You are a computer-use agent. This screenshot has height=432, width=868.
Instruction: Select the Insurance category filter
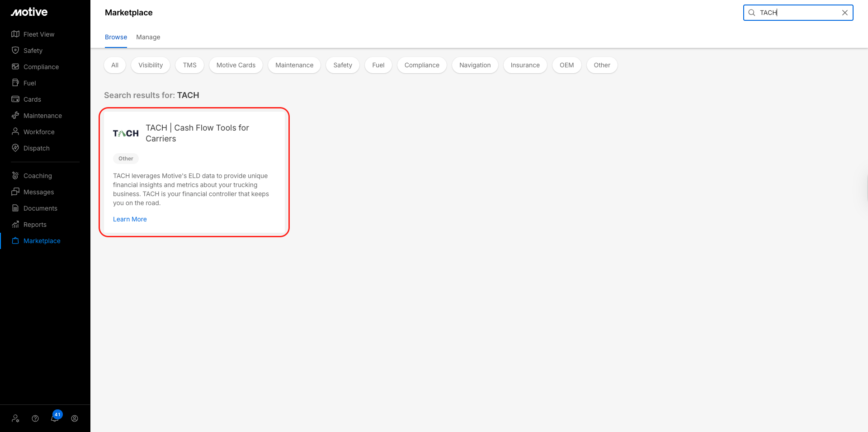[x=525, y=65]
